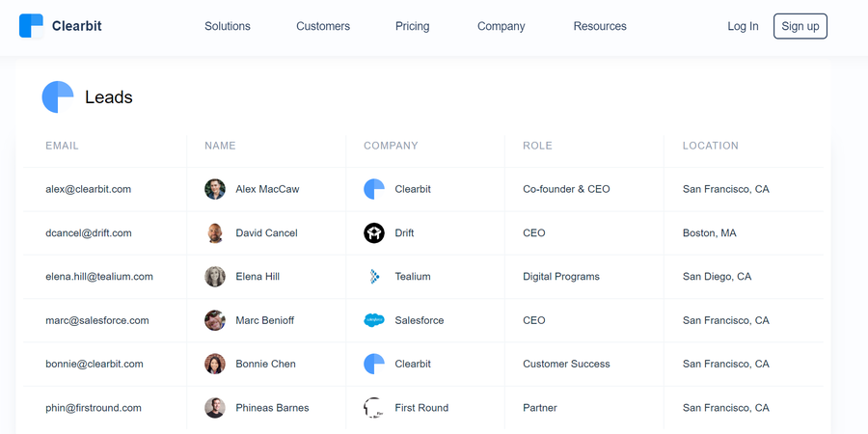The image size is (868, 434).
Task: Click the EMAIL column header
Action: point(62,146)
